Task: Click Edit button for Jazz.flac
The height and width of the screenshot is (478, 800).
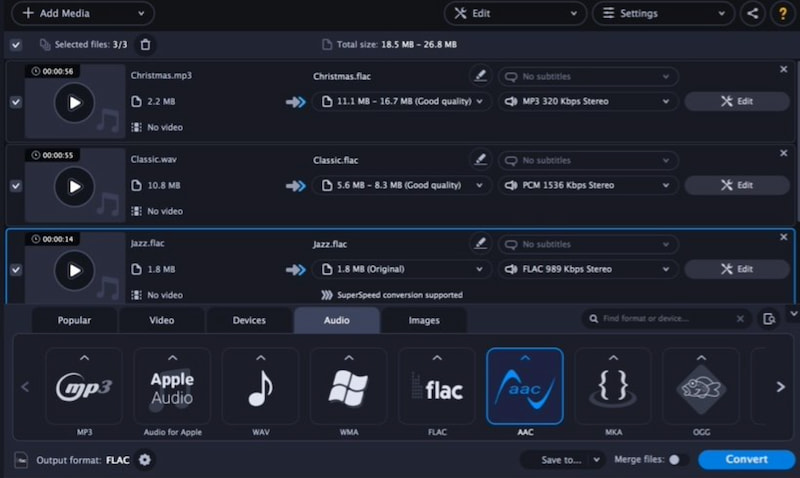Action: point(737,269)
